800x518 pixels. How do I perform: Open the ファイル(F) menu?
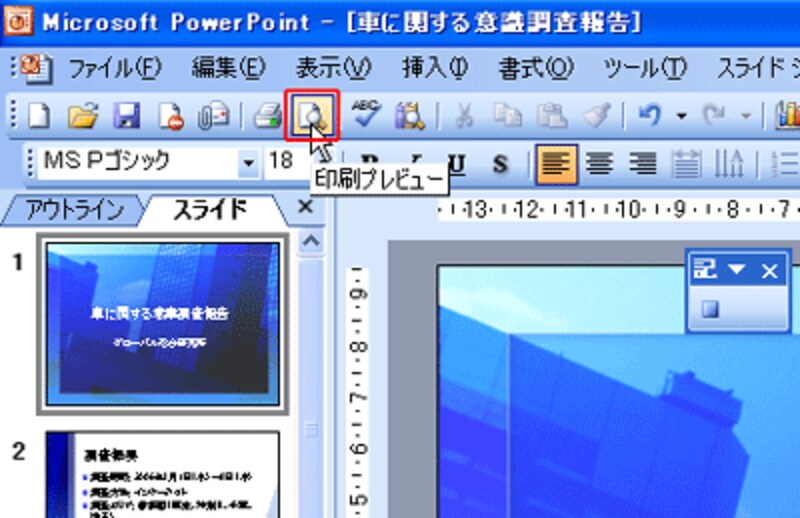tap(115, 68)
